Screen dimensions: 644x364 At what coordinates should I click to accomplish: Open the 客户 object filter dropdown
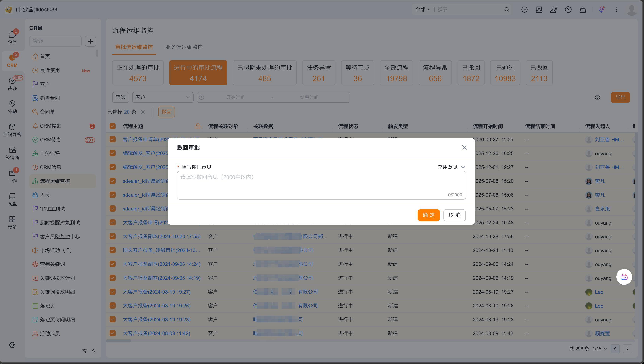(x=163, y=97)
